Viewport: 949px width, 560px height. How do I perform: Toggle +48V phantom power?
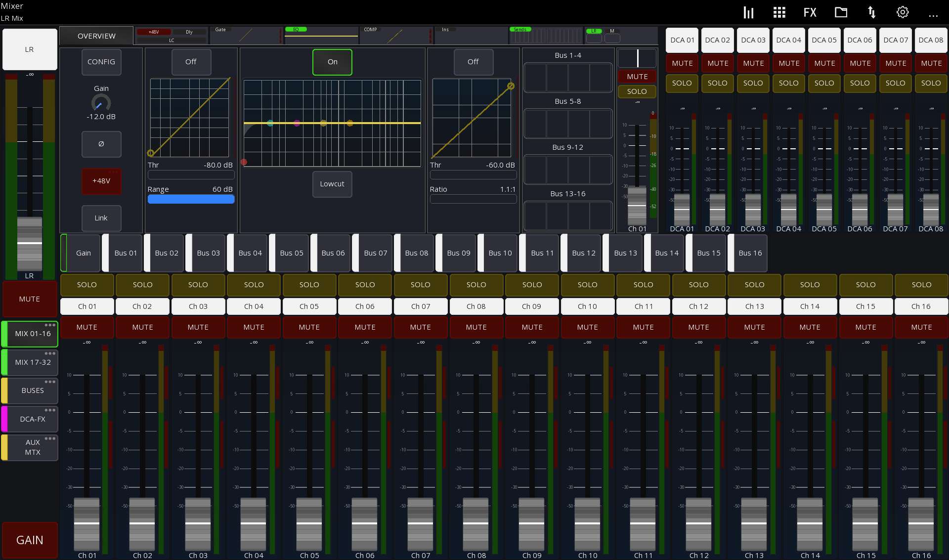click(101, 181)
